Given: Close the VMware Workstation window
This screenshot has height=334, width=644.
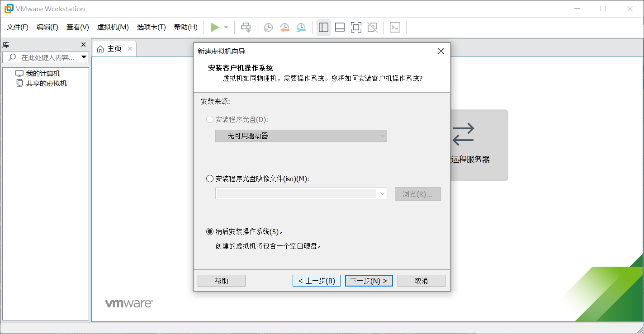Looking at the screenshot, I should [630, 9].
